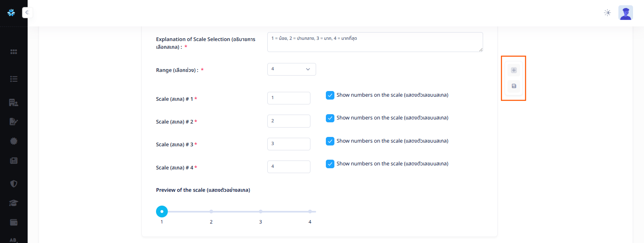Open the Range dropdown

(x=291, y=69)
